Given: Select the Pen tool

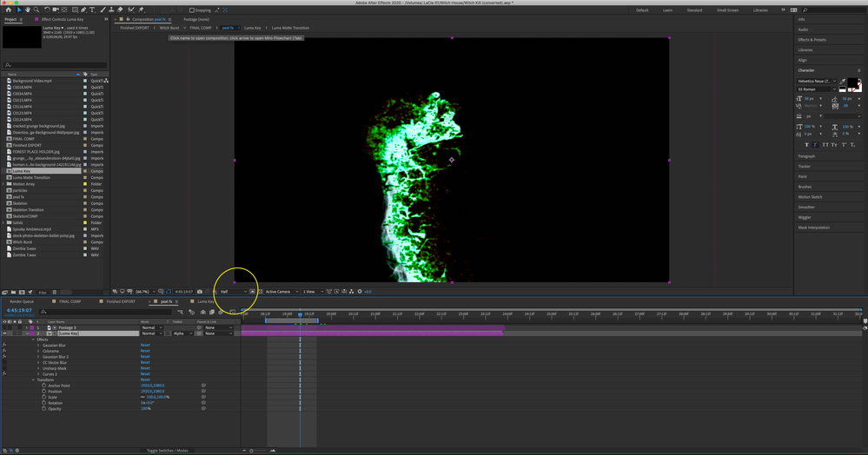Looking at the screenshot, I should tap(83, 10).
